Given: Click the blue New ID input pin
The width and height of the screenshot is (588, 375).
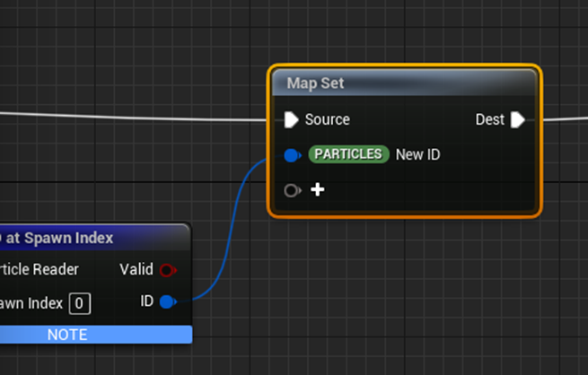Looking at the screenshot, I should click(292, 155).
